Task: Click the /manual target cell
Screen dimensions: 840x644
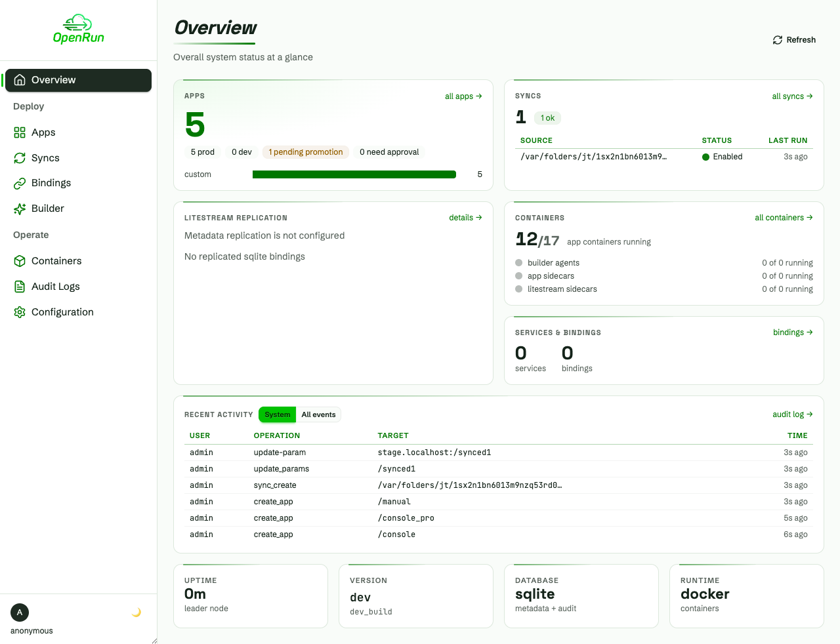Action: (394, 502)
